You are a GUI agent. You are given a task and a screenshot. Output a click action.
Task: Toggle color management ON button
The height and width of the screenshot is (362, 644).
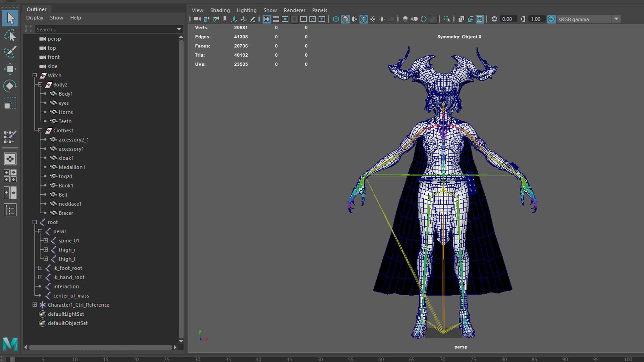pyautogui.click(x=551, y=19)
